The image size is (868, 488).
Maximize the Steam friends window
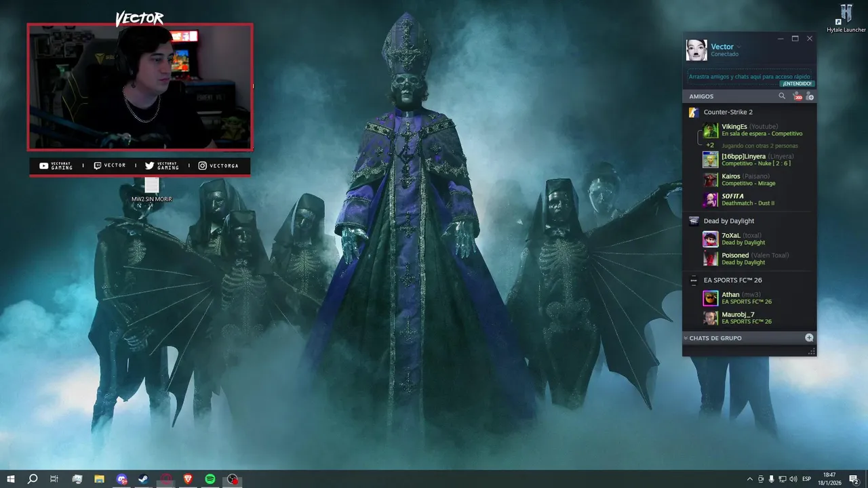[795, 39]
